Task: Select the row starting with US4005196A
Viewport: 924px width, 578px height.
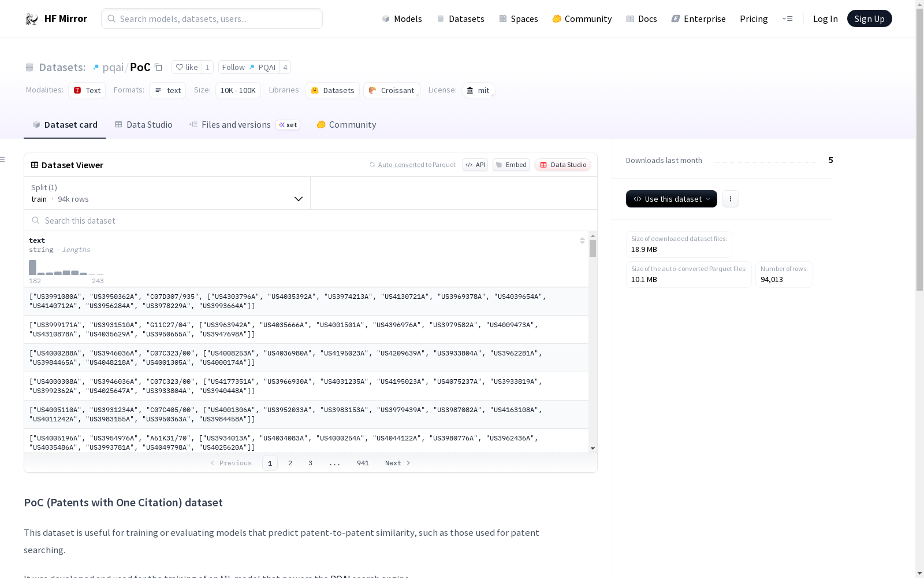Action: (306, 441)
